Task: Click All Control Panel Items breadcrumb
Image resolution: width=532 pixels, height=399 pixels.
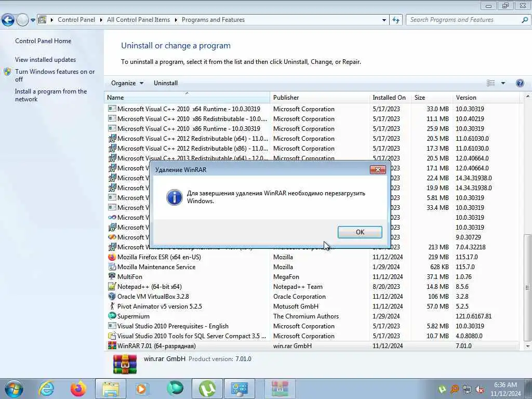Action: (x=138, y=20)
